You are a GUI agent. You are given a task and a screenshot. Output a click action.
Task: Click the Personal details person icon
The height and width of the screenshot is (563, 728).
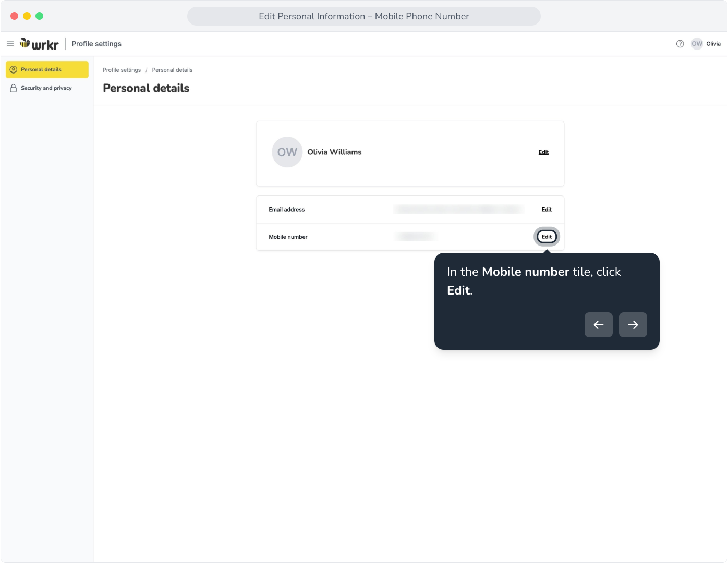(x=14, y=69)
